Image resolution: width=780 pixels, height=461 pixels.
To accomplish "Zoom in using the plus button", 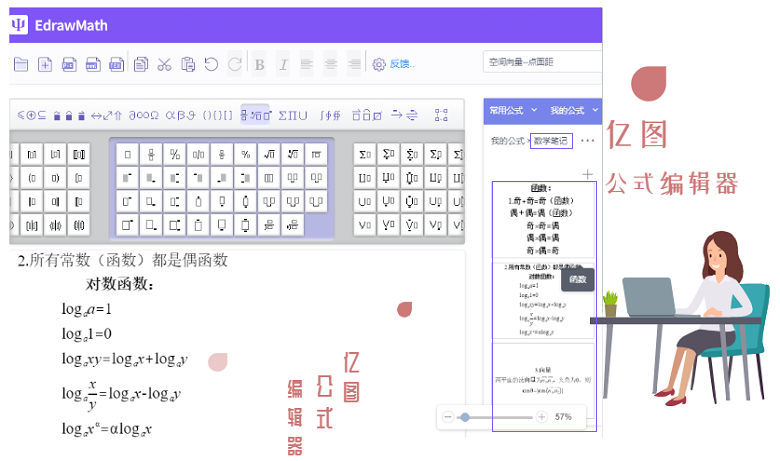I will click(x=542, y=417).
